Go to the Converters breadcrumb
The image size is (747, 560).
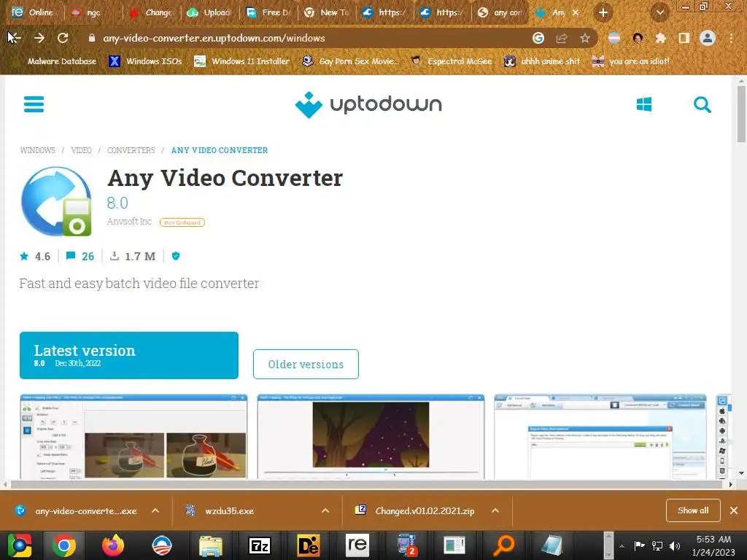(x=131, y=150)
